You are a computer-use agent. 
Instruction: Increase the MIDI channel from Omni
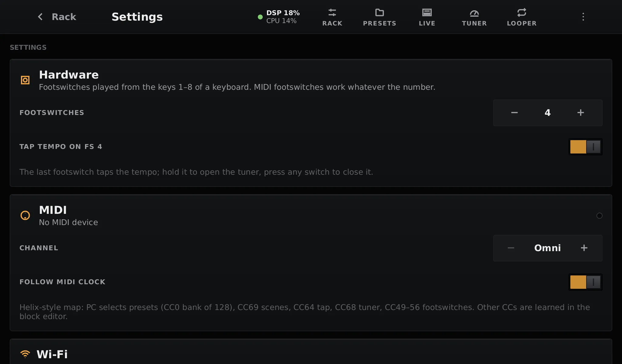pos(584,248)
